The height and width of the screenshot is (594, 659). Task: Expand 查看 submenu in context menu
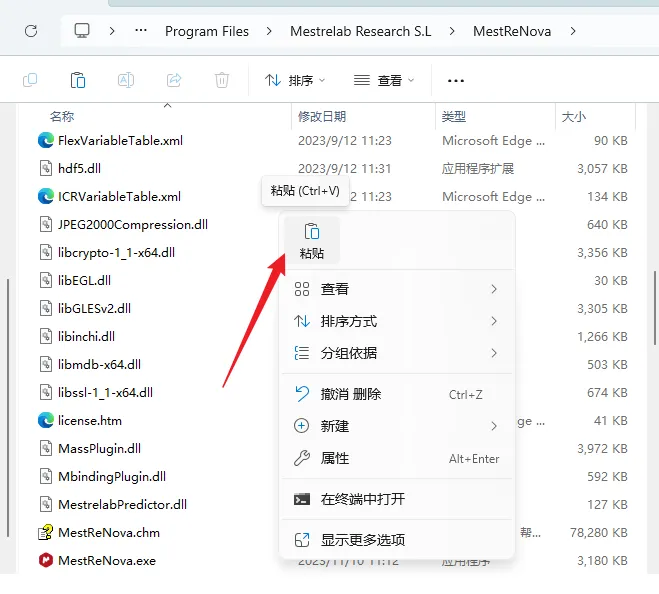[x=397, y=289]
